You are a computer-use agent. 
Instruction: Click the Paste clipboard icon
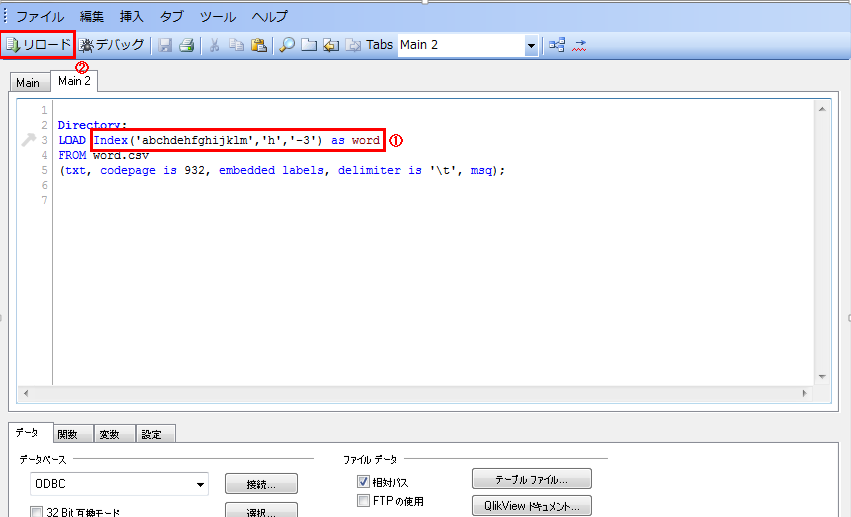tap(259, 45)
